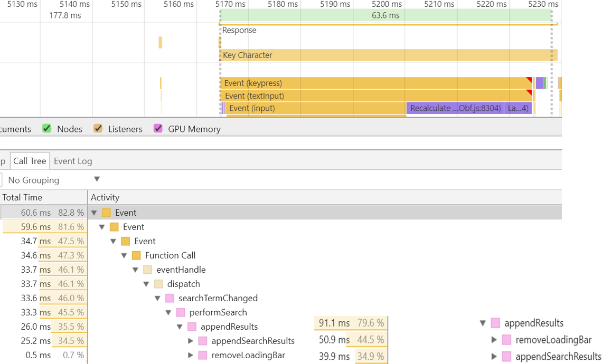Select the eventHandle activity name
The width and height of the screenshot is (611, 364).
coord(181,270)
